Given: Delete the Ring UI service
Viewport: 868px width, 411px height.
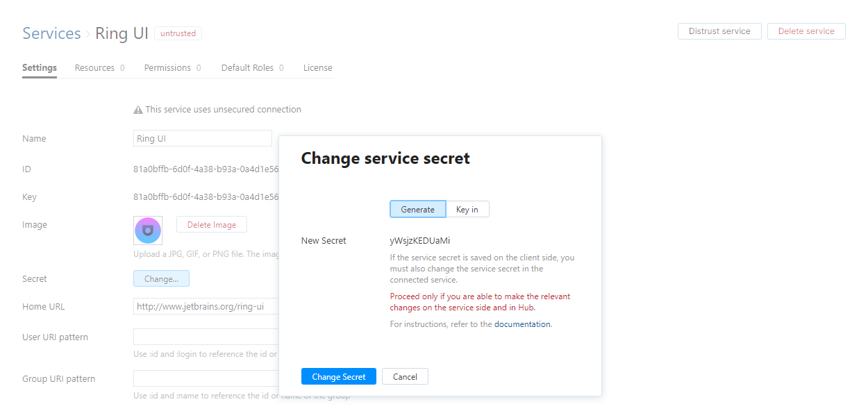Looking at the screenshot, I should coord(806,31).
